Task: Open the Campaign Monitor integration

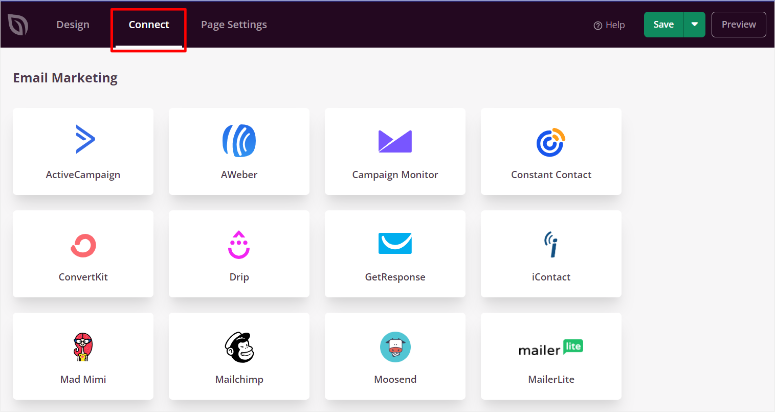Action: point(395,141)
